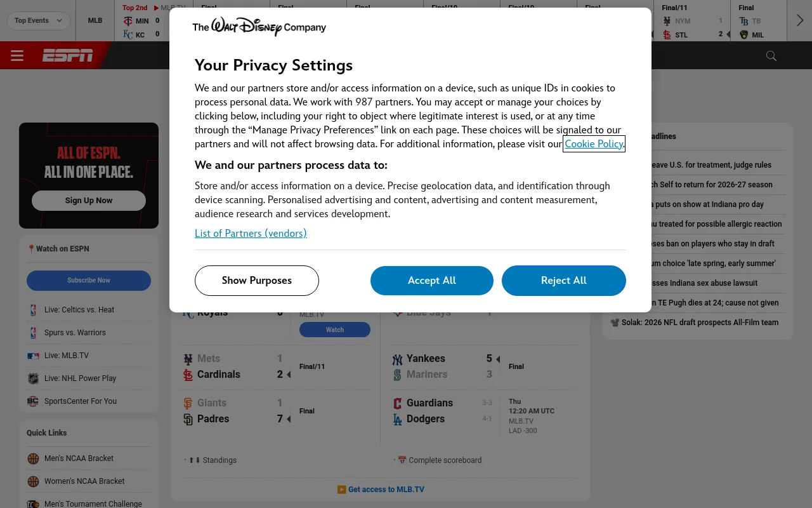
Task: Open the hamburger menu icon
Action: 17,56
